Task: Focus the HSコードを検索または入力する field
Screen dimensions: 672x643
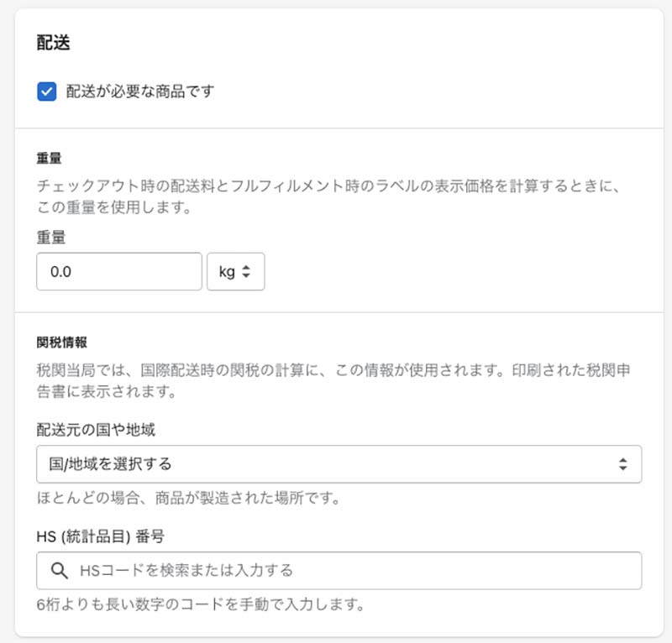Action: 353,571
